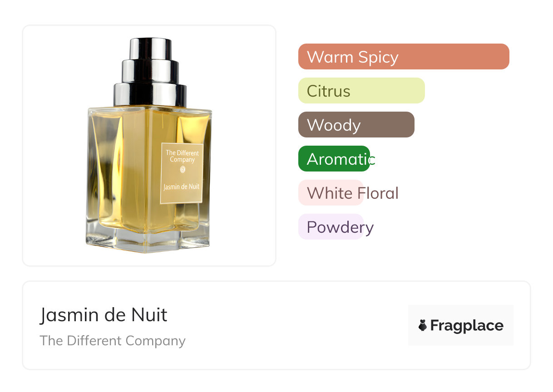Click the perfume bottle image
Viewport: 553px width, 392px height.
coord(149,145)
